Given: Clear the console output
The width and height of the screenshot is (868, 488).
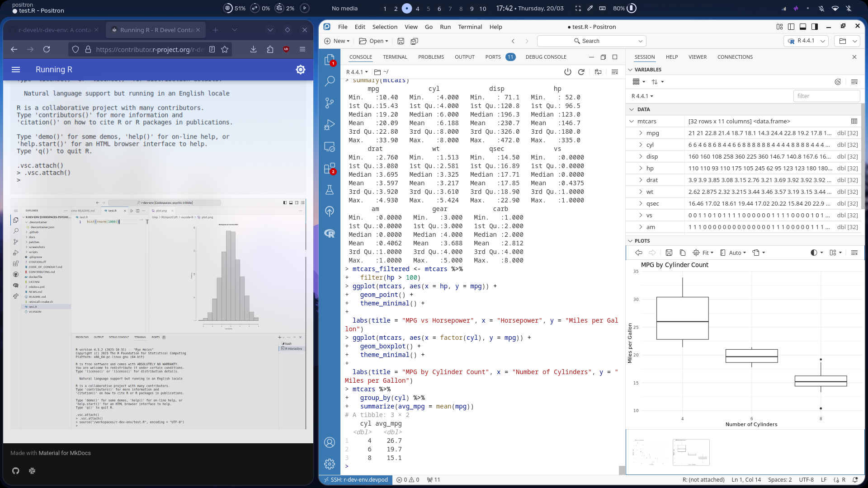Looking at the screenshot, I should tap(615, 72).
